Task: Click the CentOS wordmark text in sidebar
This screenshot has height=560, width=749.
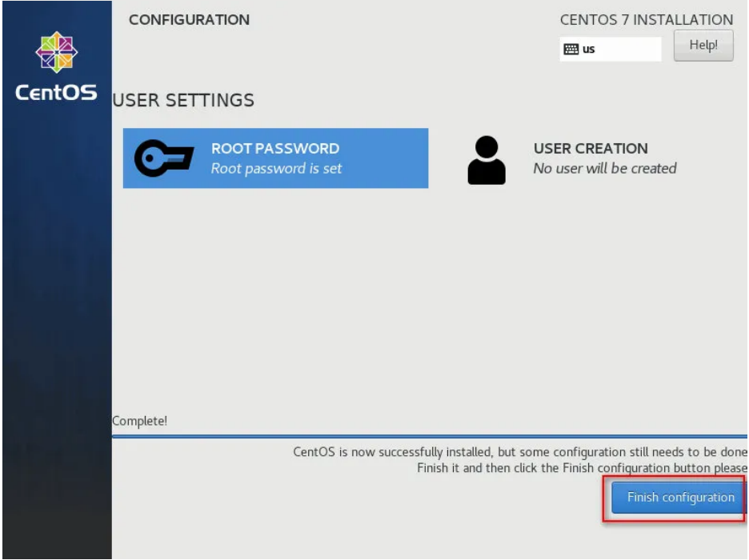Action: (56, 92)
